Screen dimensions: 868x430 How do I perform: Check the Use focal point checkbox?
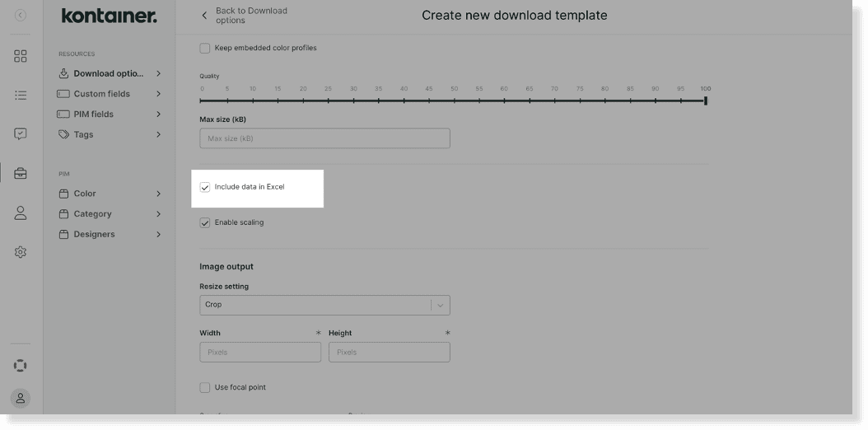205,387
